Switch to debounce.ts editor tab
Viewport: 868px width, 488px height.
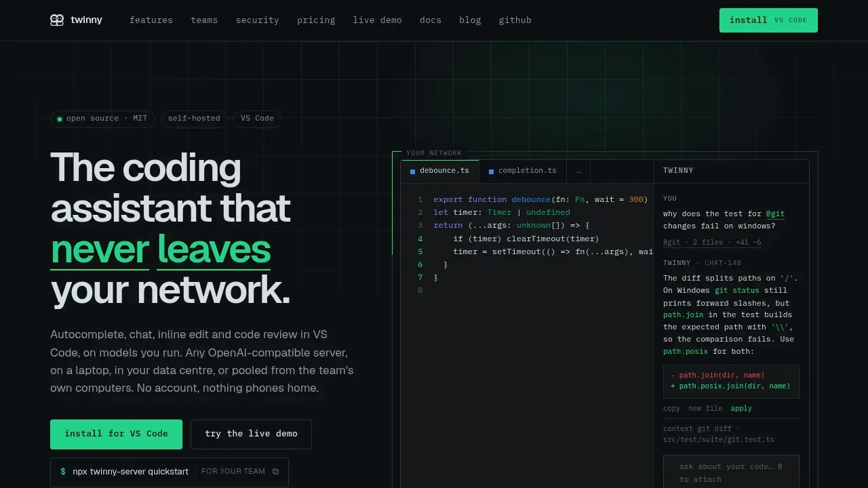tap(439, 171)
